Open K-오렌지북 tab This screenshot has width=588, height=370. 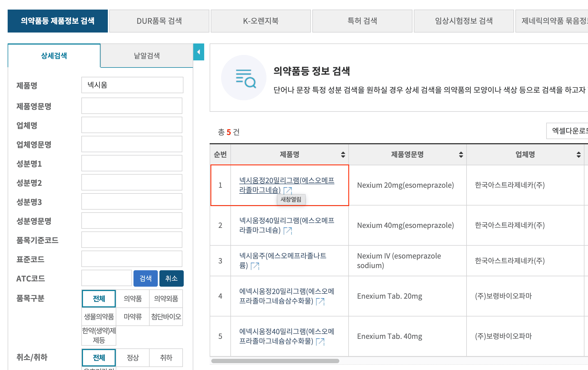tap(261, 21)
